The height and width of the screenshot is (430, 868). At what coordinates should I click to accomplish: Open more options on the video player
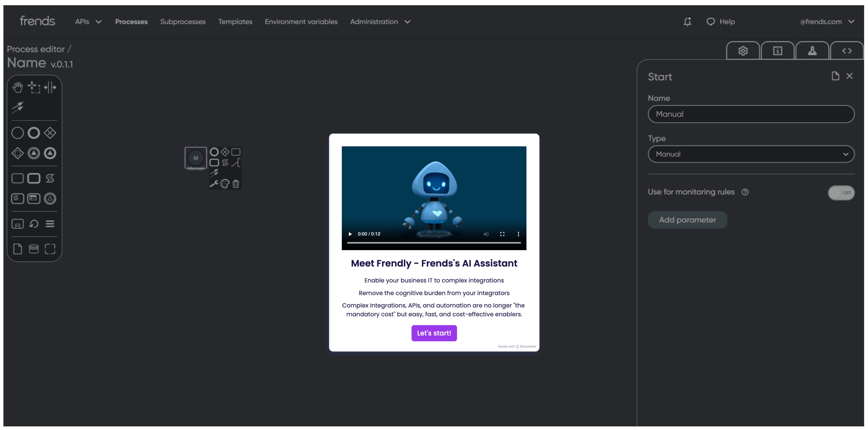tap(518, 234)
